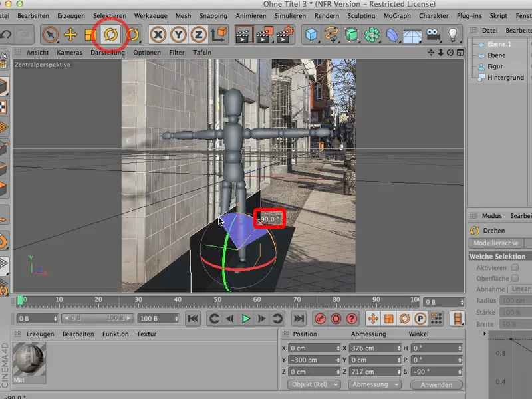532x399 pixels.
Task: Open the spline pen tools icon
Action: tap(331, 35)
